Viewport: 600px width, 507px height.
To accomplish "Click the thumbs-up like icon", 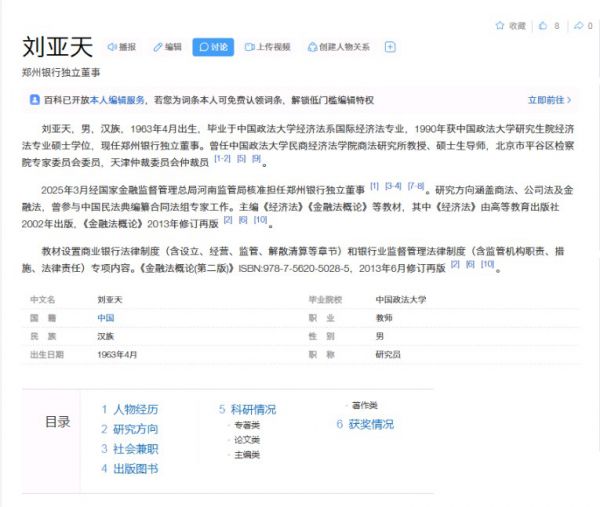I will coord(544,26).
